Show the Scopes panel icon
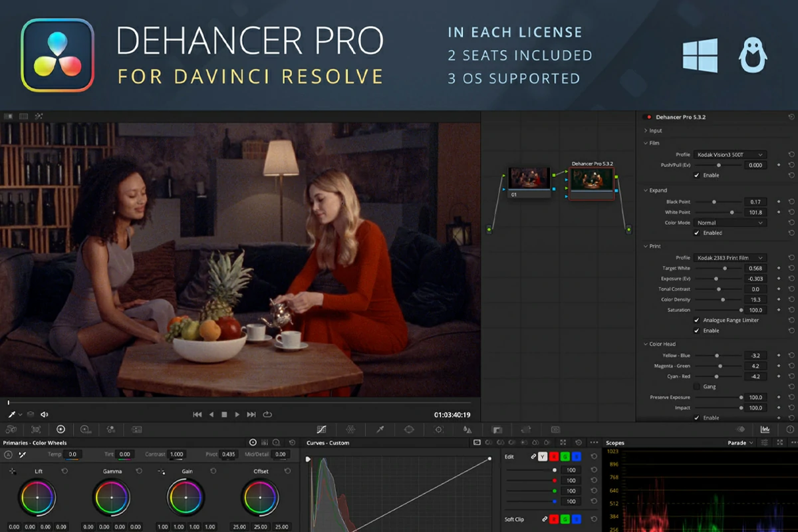This screenshot has height=532, width=798. (x=765, y=430)
